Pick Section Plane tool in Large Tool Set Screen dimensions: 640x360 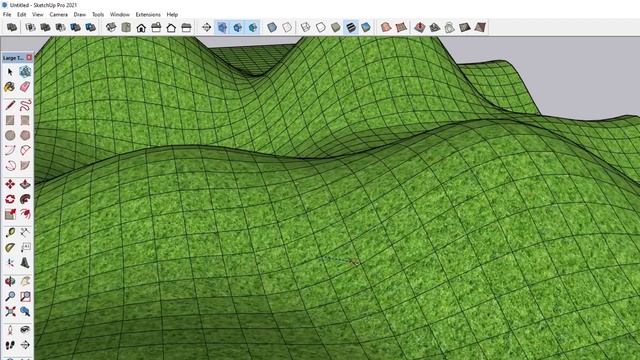25,345
